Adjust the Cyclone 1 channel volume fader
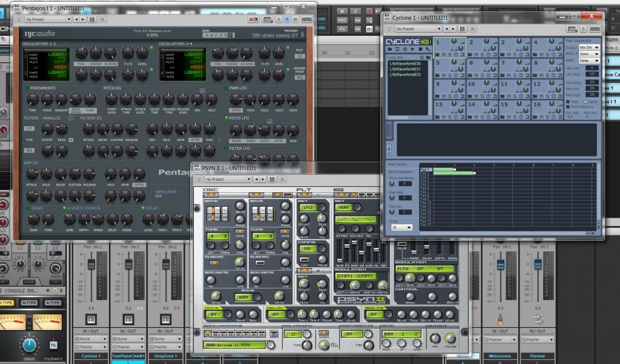 pyautogui.click(x=91, y=264)
